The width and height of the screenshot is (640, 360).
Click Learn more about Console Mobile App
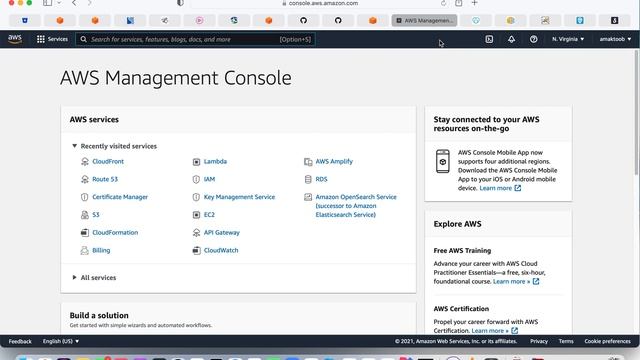[x=500, y=188]
